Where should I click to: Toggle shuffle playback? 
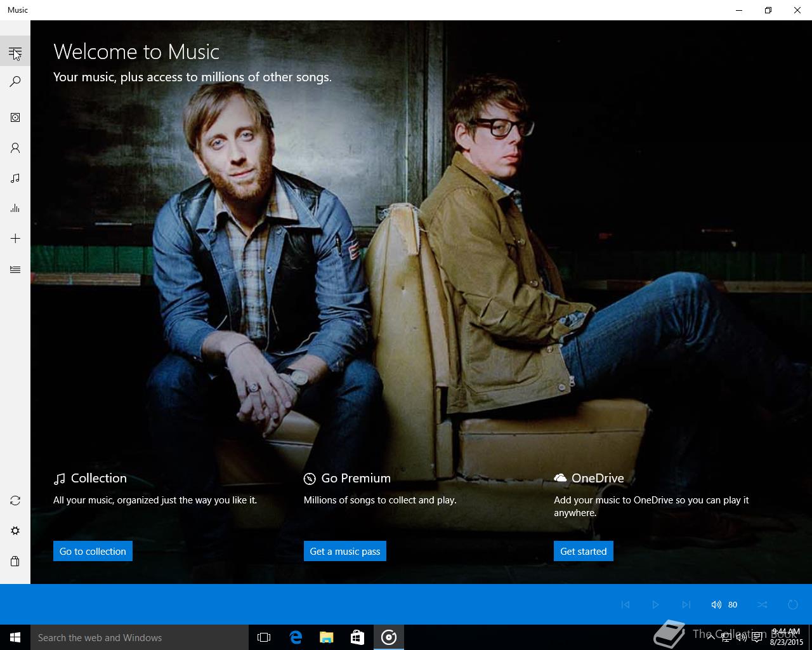pyautogui.click(x=763, y=604)
